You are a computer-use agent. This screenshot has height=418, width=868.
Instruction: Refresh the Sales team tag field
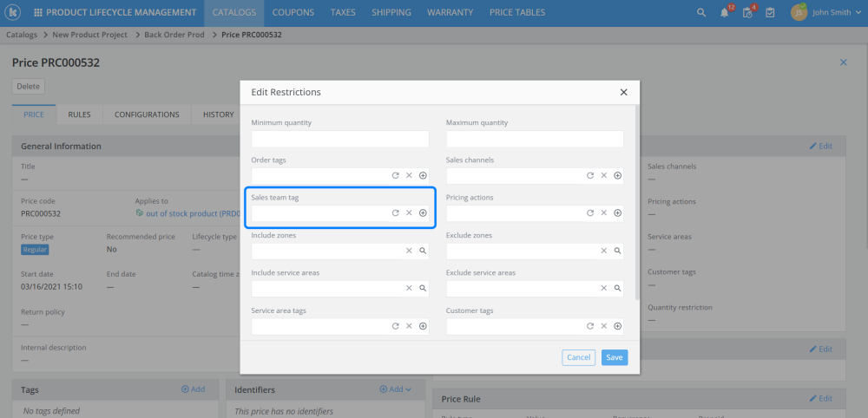click(396, 213)
